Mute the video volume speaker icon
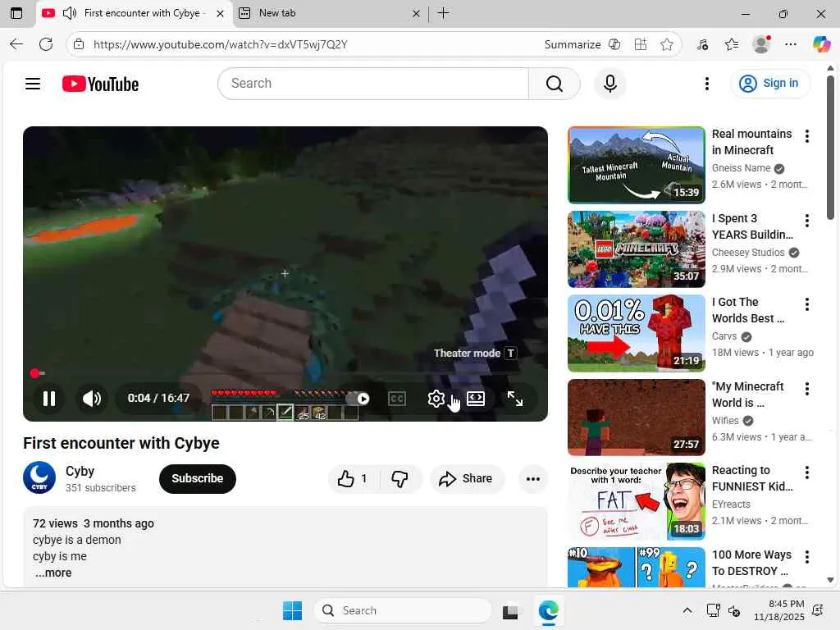This screenshot has height=630, width=840. pos(92,399)
